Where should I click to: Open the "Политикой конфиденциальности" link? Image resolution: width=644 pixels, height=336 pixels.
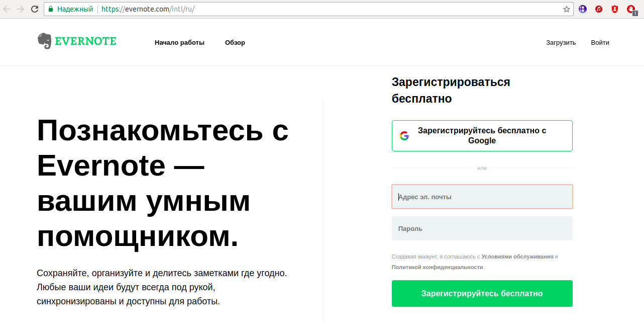pos(437,267)
